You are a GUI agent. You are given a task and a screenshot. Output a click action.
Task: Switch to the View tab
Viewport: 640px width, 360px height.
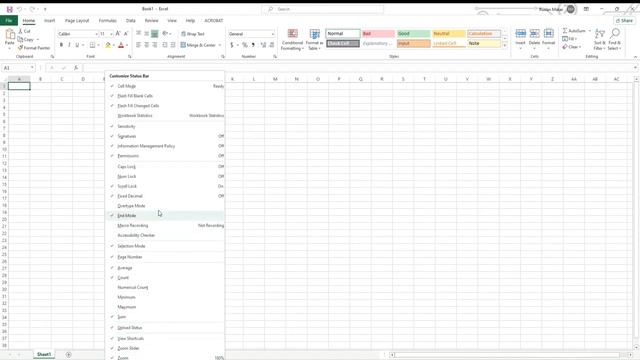[172, 20]
